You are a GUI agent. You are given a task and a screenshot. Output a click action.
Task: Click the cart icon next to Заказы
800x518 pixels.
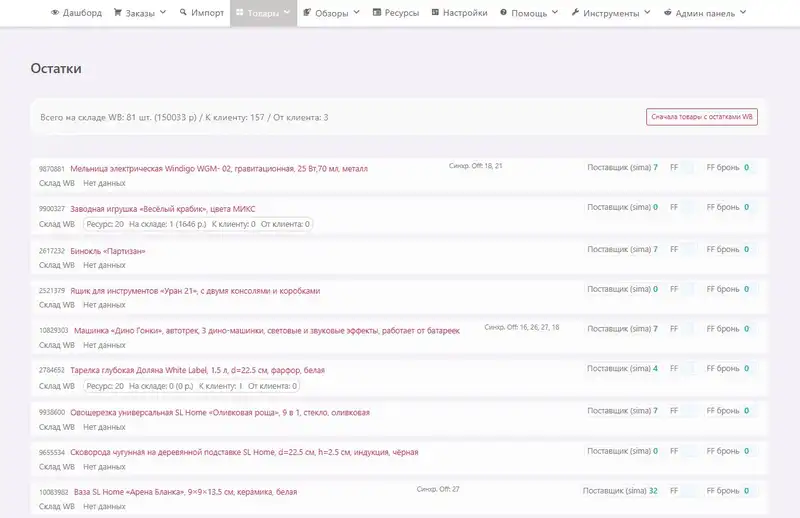117,13
